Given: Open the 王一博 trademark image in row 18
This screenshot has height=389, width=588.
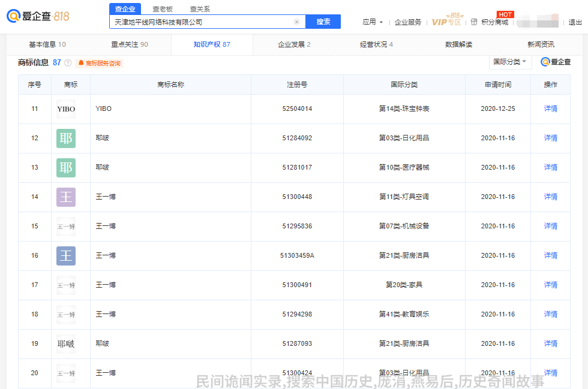Looking at the screenshot, I should 66,315.
